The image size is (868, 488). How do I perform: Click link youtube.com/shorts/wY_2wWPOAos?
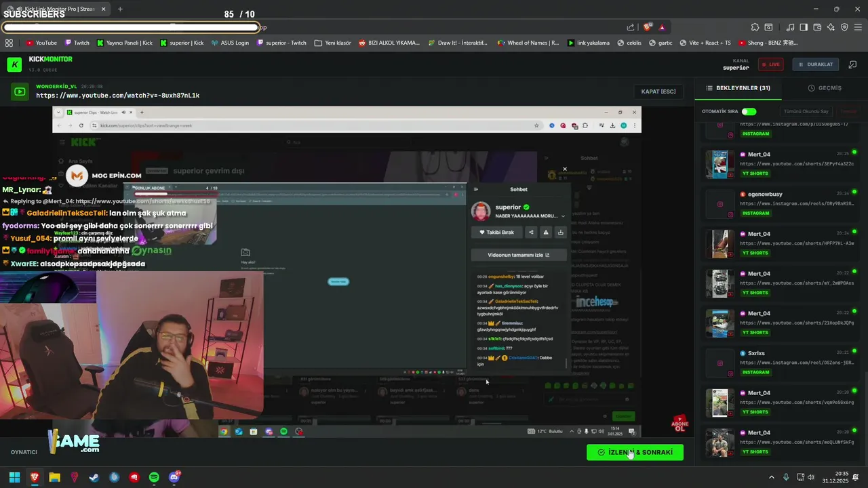click(x=797, y=283)
